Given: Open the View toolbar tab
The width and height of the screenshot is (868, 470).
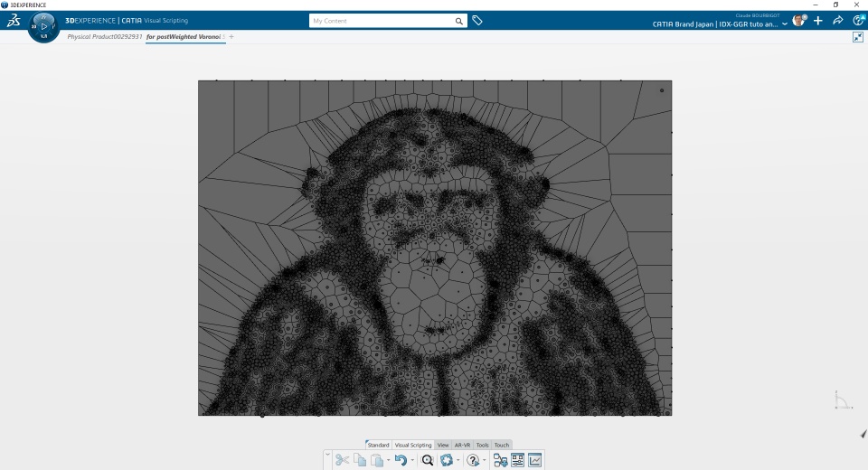Looking at the screenshot, I should pyautogui.click(x=443, y=445).
